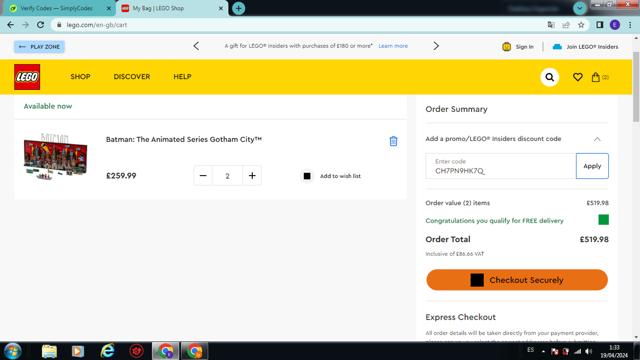
Task: Click the Sign In link
Action: coord(518,47)
